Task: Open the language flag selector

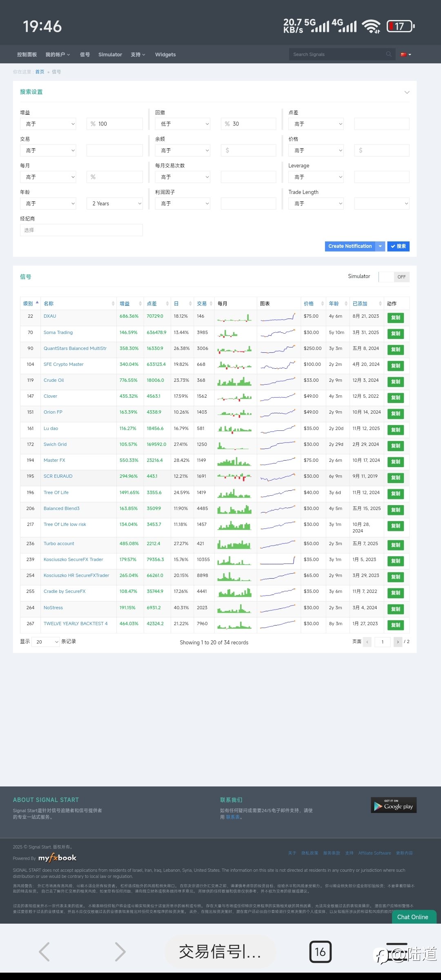Action: point(406,54)
